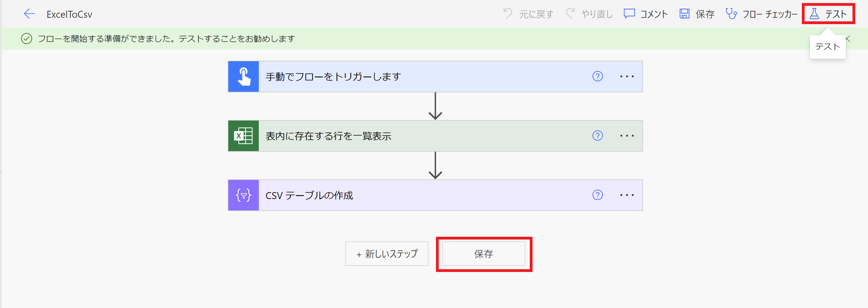This screenshot has width=868, height=308.
Task: Click the 新しいステップ button
Action: click(x=387, y=254)
